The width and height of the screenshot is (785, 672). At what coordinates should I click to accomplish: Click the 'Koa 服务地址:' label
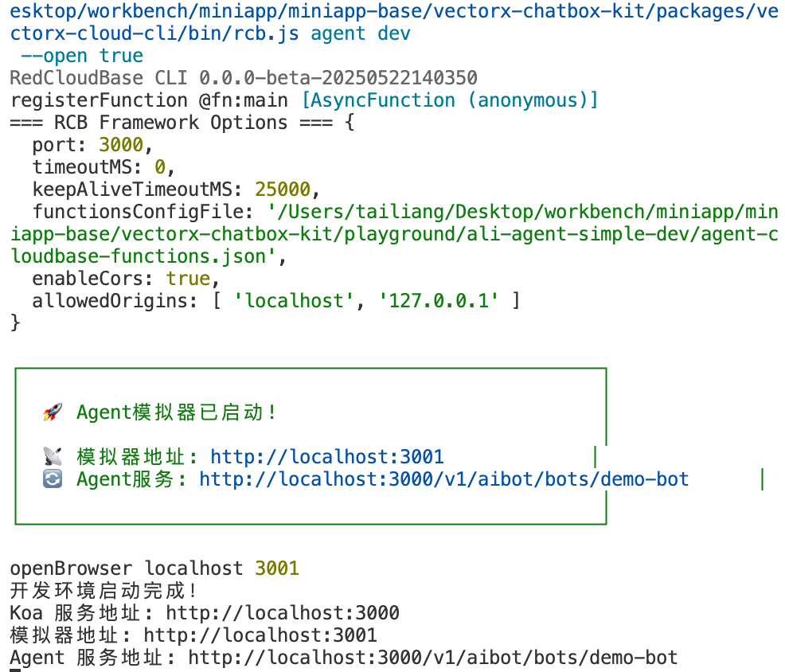coord(81,613)
